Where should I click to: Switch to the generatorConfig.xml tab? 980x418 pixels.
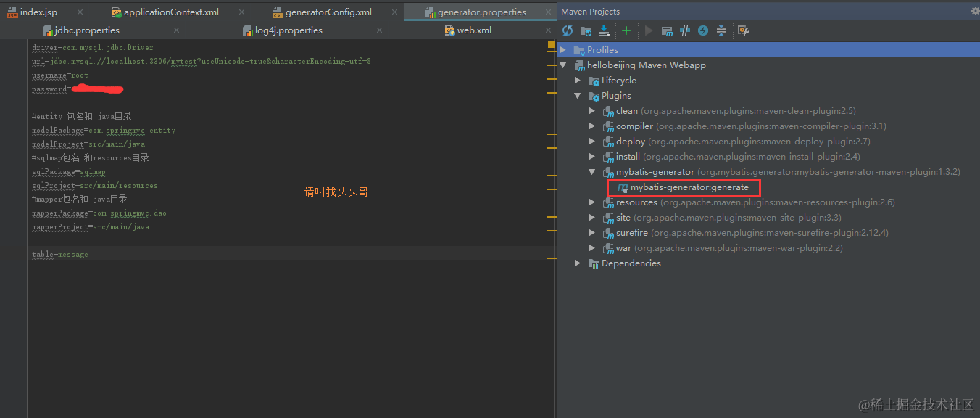[322, 12]
